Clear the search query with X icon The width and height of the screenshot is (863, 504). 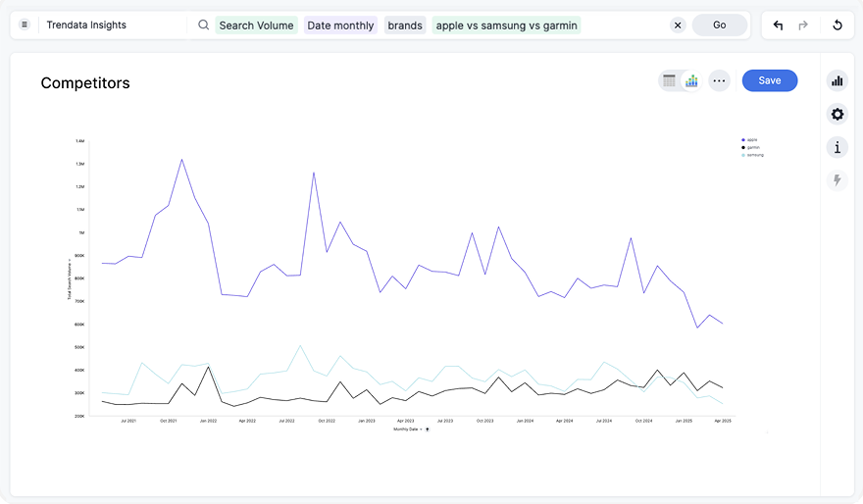tap(678, 25)
